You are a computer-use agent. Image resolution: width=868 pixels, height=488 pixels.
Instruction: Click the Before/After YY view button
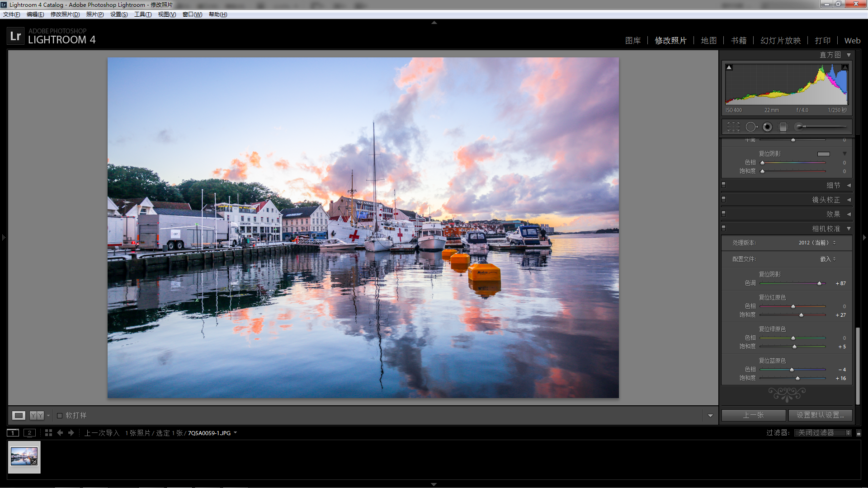click(x=37, y=415)
